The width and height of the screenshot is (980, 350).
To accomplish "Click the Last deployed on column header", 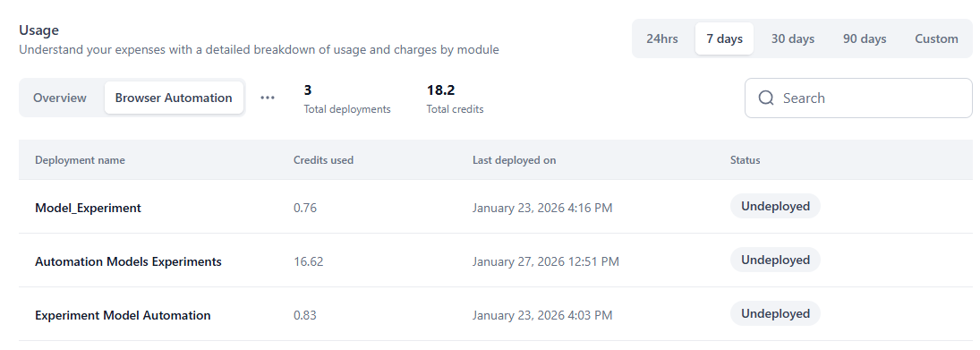I will click(x=514, y=160).
